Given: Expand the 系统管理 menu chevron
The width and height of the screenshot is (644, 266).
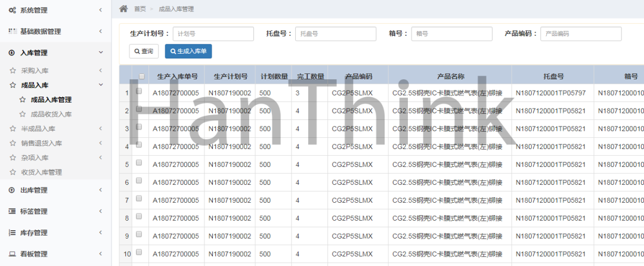Looking at the screenshot, I should point(100,10).
